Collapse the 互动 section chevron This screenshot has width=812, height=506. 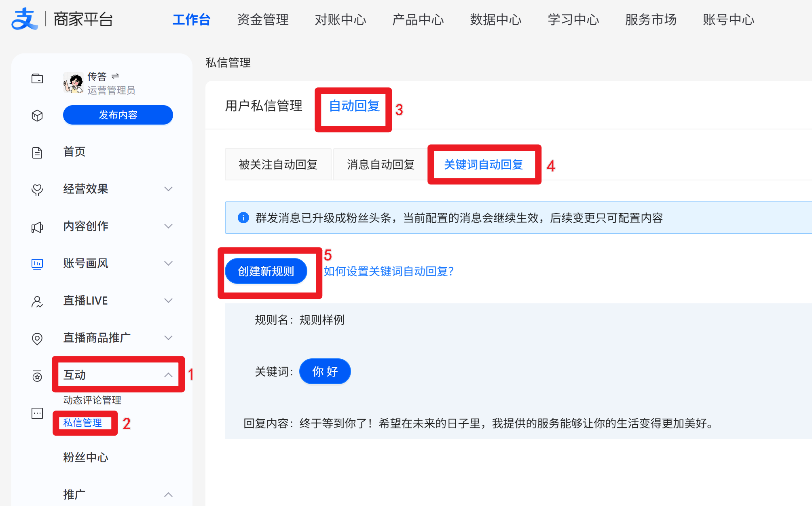pos(168,375)
